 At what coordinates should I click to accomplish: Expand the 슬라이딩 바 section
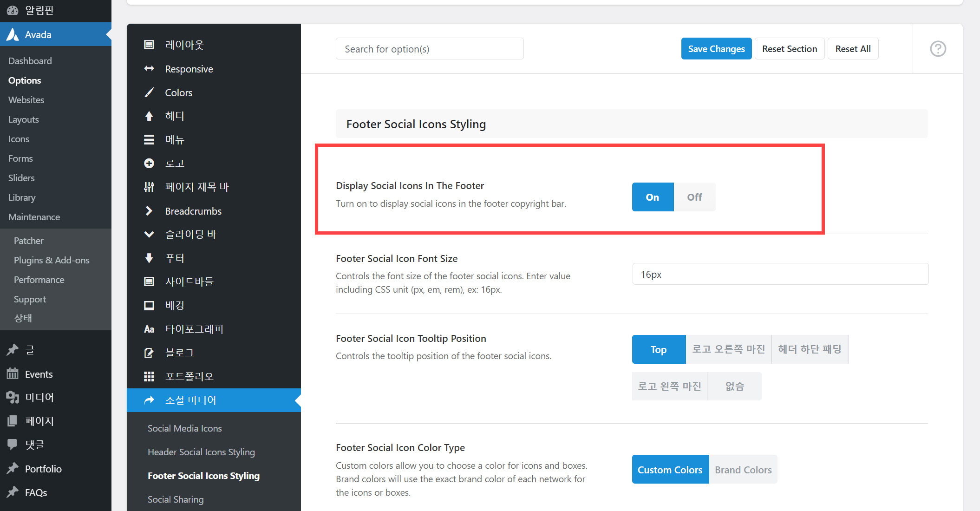pyautogui.click(x=190, y=234)
